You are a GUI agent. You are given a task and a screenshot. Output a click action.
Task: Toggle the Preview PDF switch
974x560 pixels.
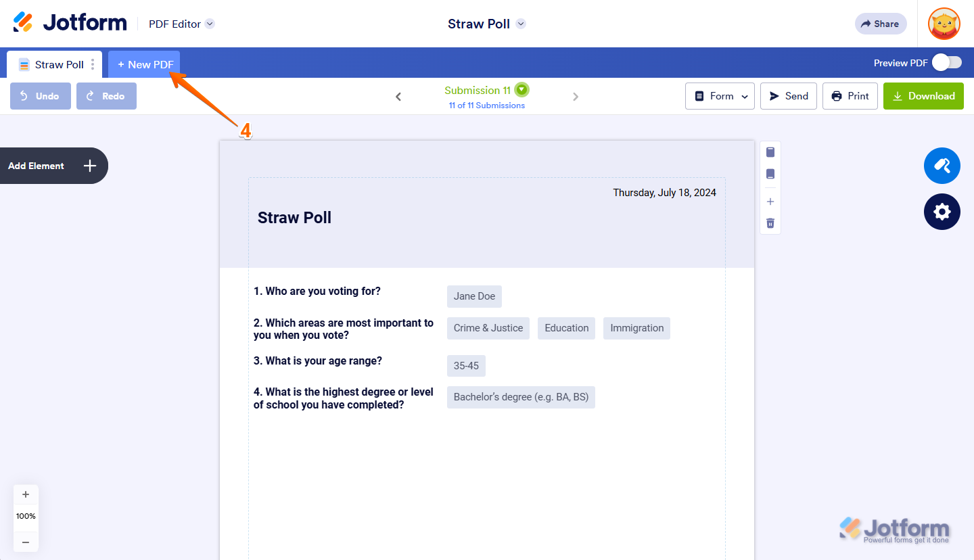click(x=946, y=63)
